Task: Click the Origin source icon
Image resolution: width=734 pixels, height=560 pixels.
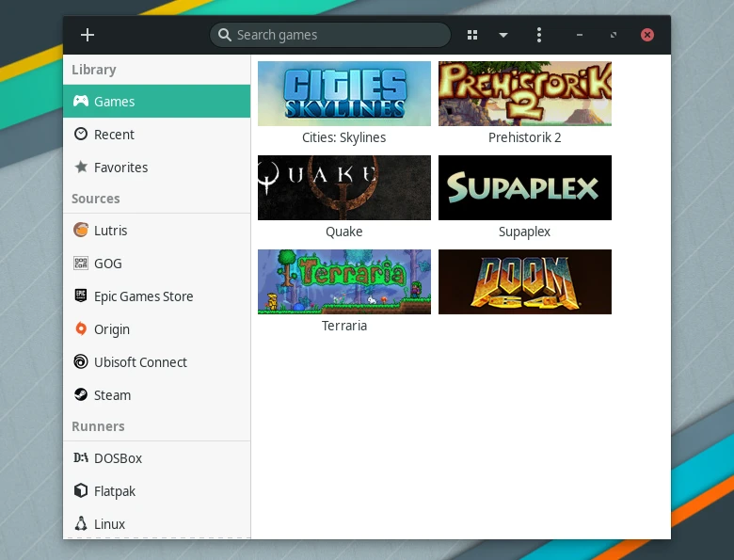Action: (81, 328)
